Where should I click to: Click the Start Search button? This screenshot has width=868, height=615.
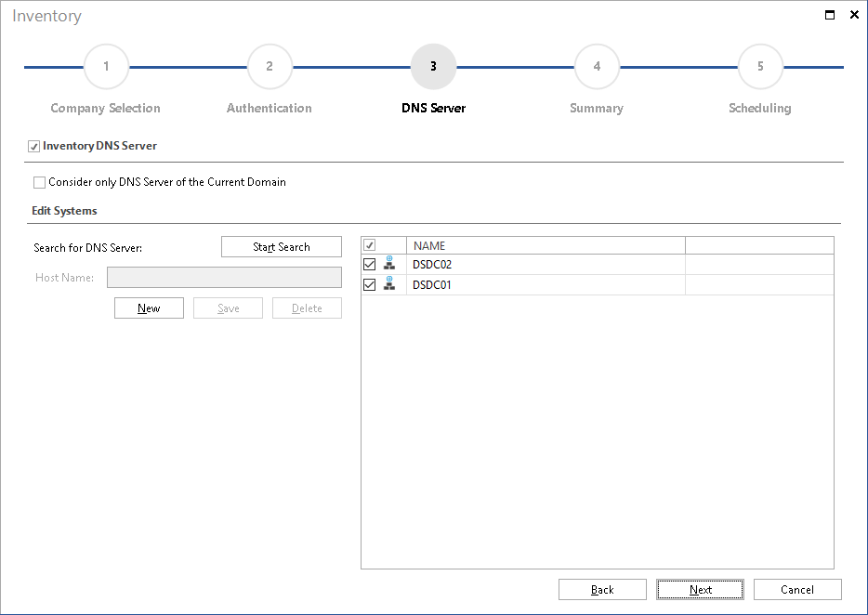(x=282, y=247)
